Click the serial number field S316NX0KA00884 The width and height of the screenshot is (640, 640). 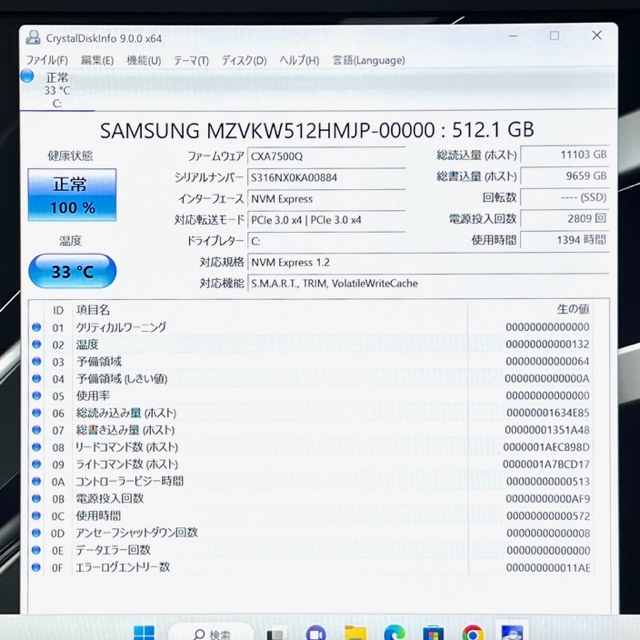pyautogui.click(x=326, y=178)
